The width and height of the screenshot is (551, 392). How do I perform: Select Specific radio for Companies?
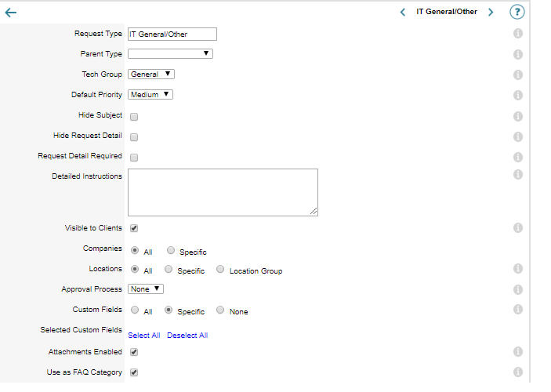[x=171, y=250]
